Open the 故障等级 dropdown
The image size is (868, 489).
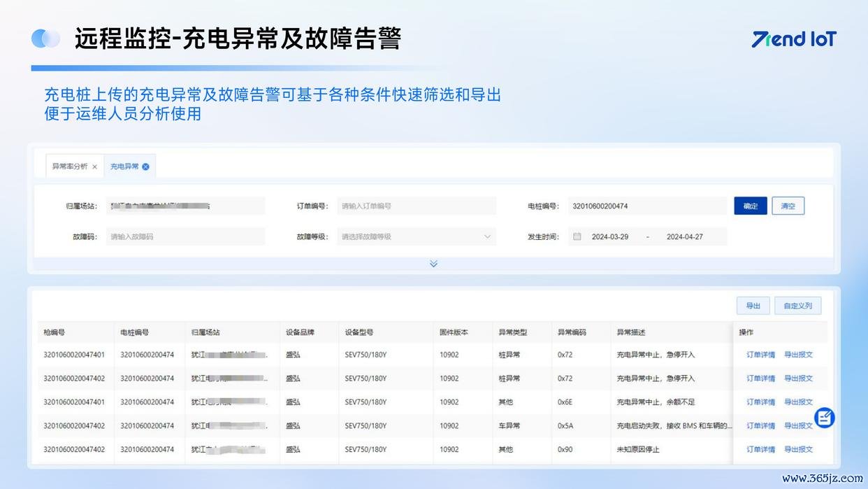[x=417, y=236]
